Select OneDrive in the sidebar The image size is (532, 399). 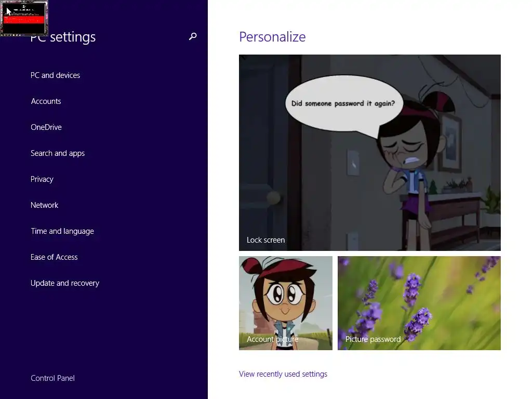(46, 127)
